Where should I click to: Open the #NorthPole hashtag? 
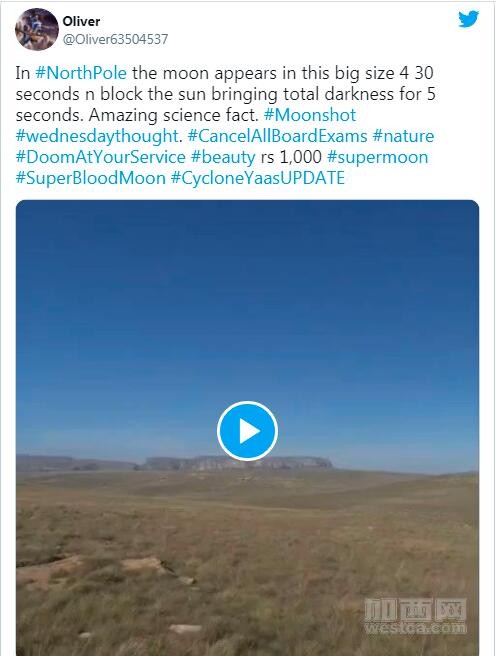pyautogui.click(x=81, y=73)
